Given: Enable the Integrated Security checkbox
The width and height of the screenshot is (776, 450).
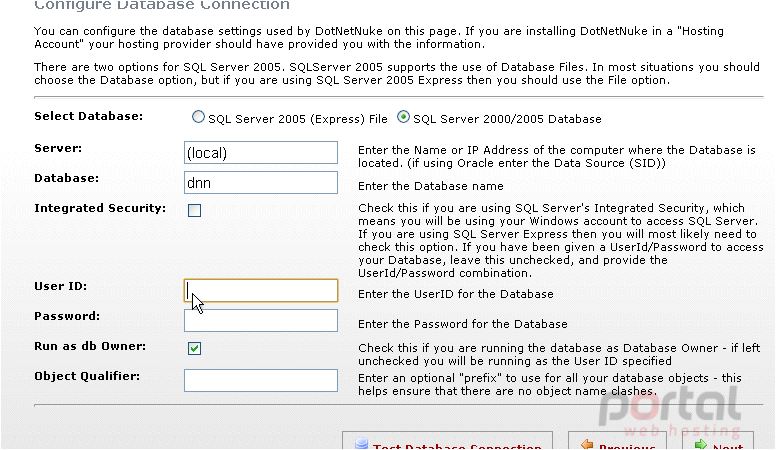Looking at the screenshot, I should [x=194, y=210].
